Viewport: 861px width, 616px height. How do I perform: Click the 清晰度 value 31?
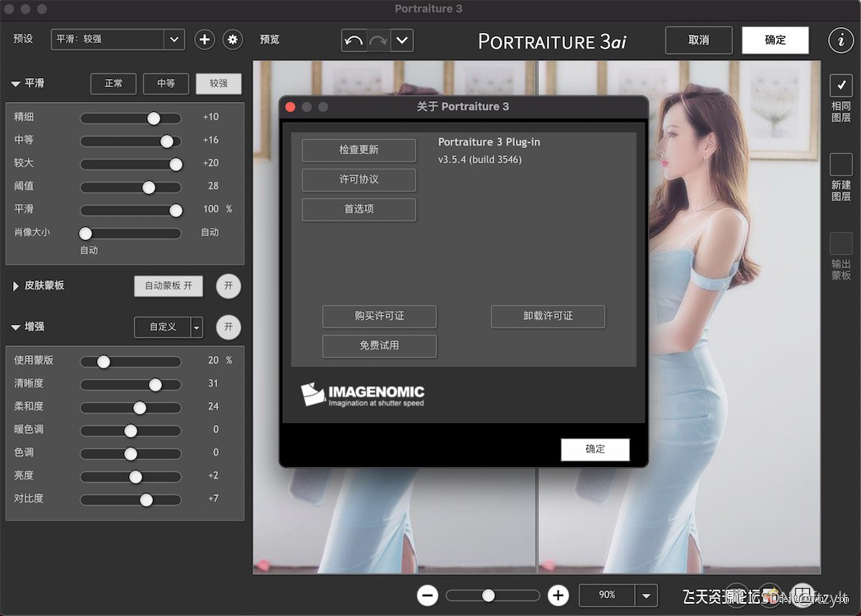213,383
